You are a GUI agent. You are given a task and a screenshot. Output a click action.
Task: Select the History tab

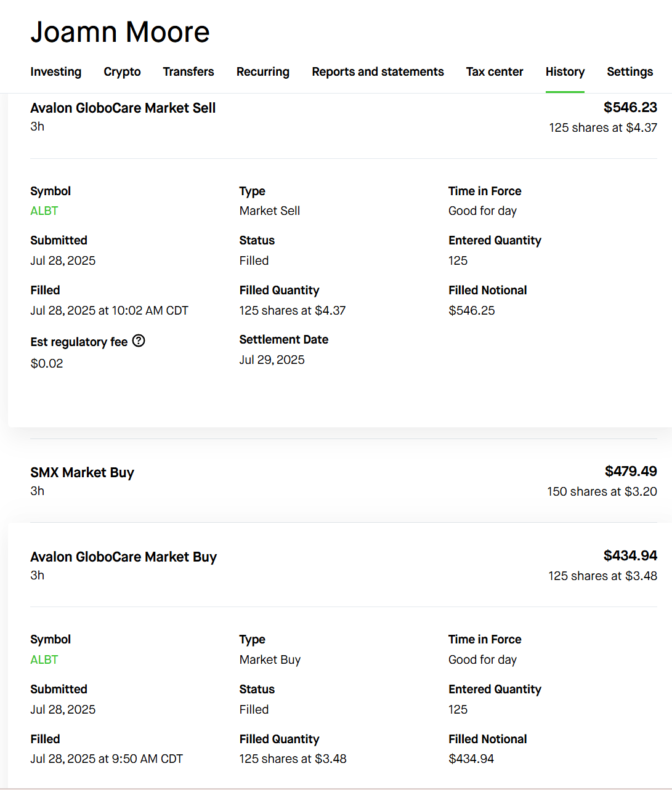point(565,71)
